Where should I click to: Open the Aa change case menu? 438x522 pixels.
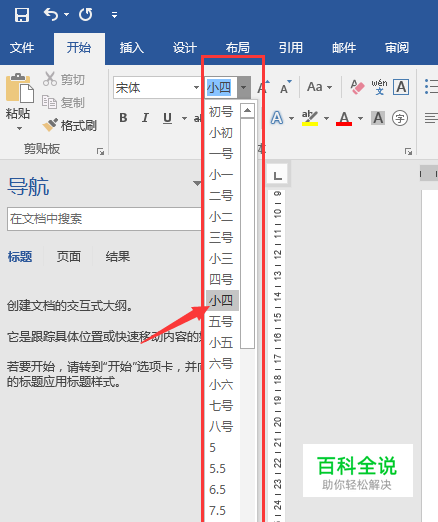pyautogui.click(x=319, y=87)
